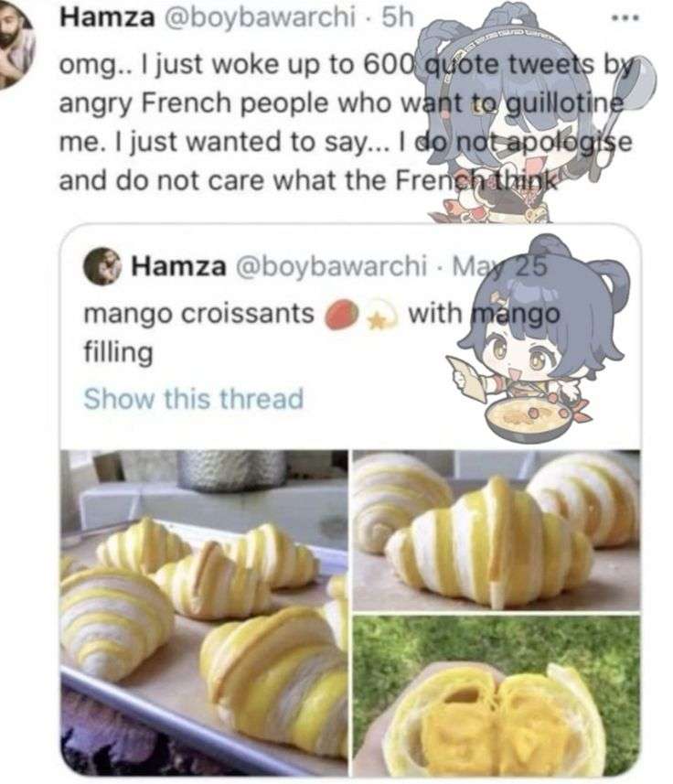Screen dimensions: 673x784
Task: Open the photo of the croissant's mango filling
Action: [x=497, y=696]
